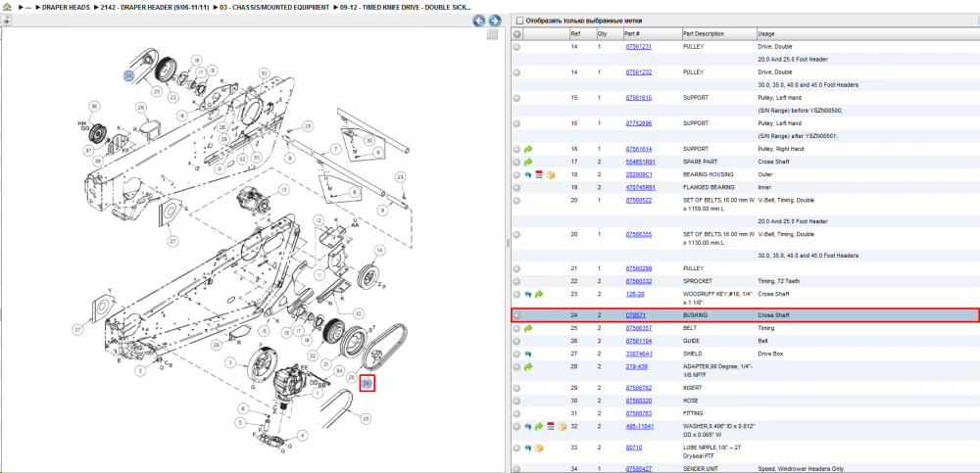Screen dimensions: 980x473
Task: Add part 87561615 SUPPORT using plus icon
Action: pyautogui.click(x=516, y=98)
